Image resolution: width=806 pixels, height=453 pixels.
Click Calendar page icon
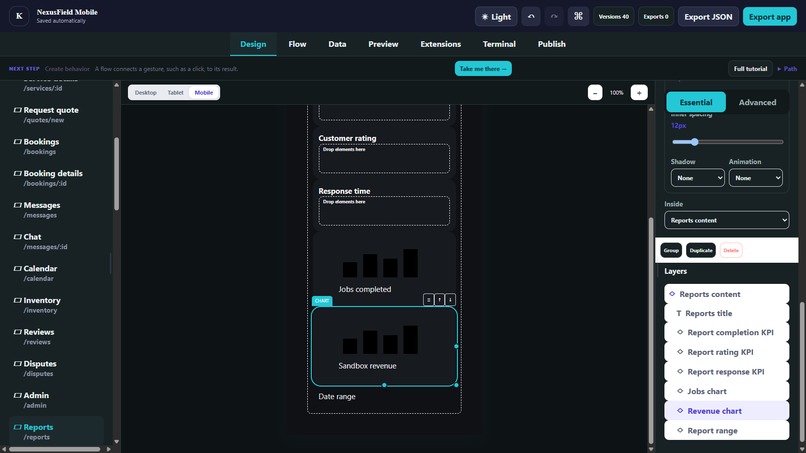(x=17, y=268)
